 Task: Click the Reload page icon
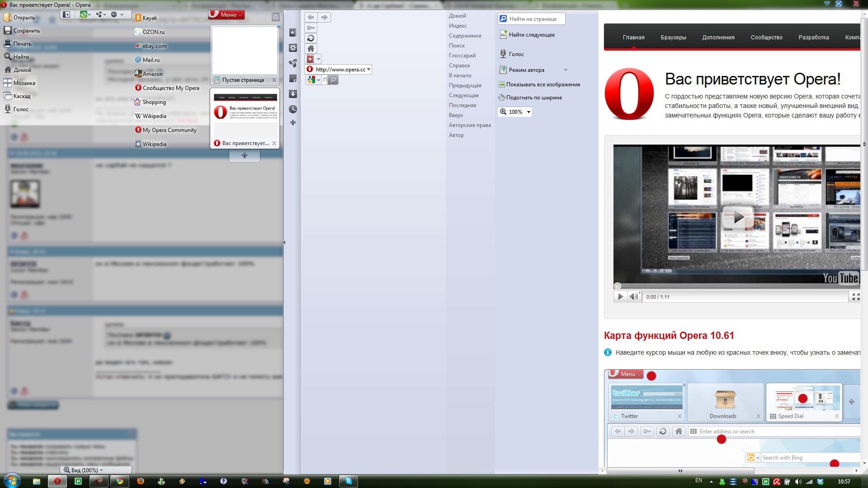pos(311,38)
